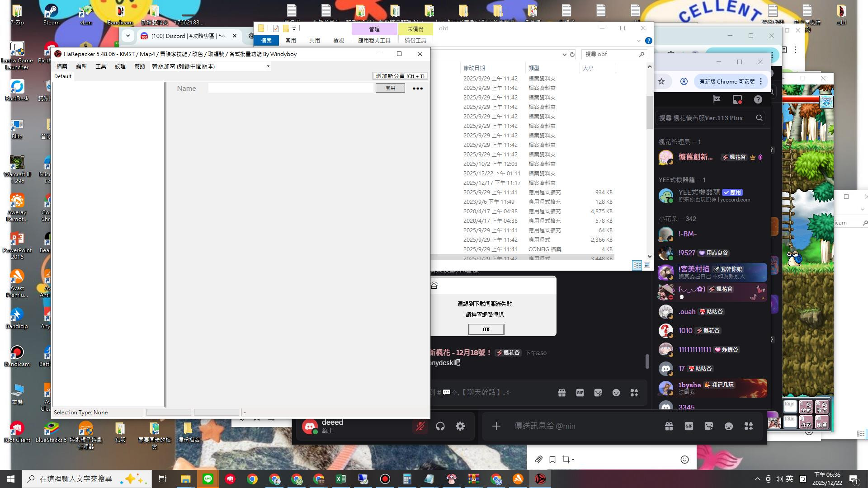Toggle Discord headphone deafen

point(440,427)
